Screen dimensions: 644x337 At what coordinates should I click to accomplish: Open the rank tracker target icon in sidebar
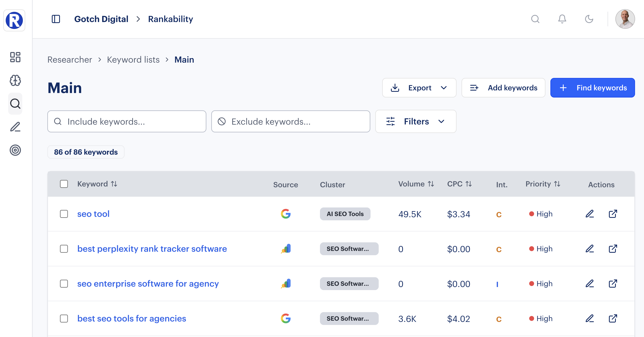15,150
